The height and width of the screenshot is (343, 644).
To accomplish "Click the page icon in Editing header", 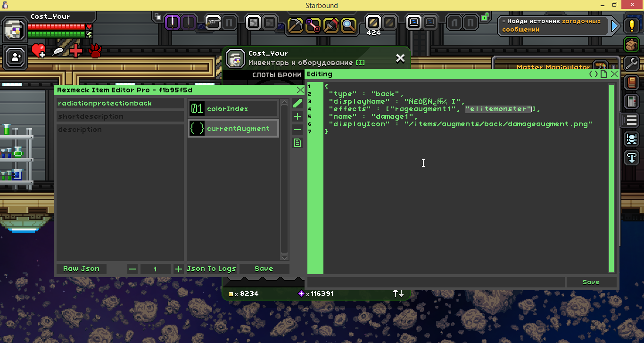I will 604,74.
